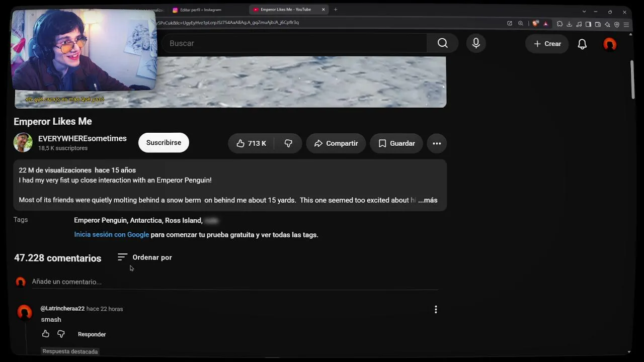Expand description with ...más
Screen dimensions: 644x362
pos(428,200)
